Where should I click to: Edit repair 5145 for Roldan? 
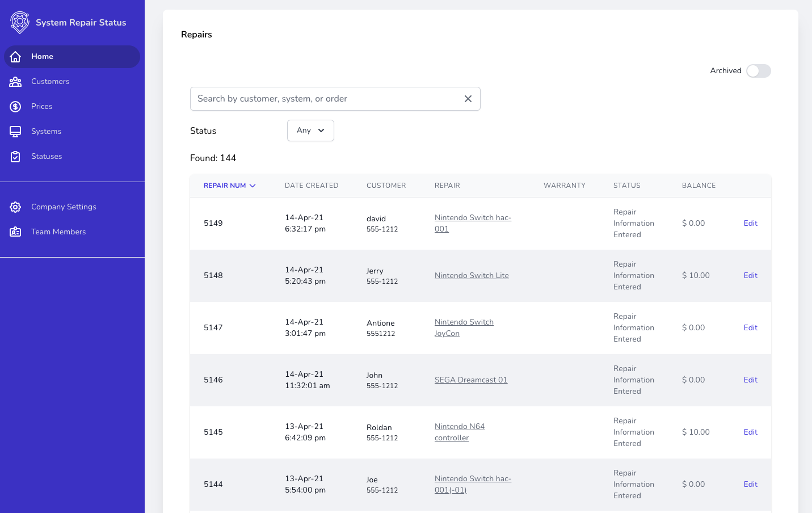[x=750, y=432]
